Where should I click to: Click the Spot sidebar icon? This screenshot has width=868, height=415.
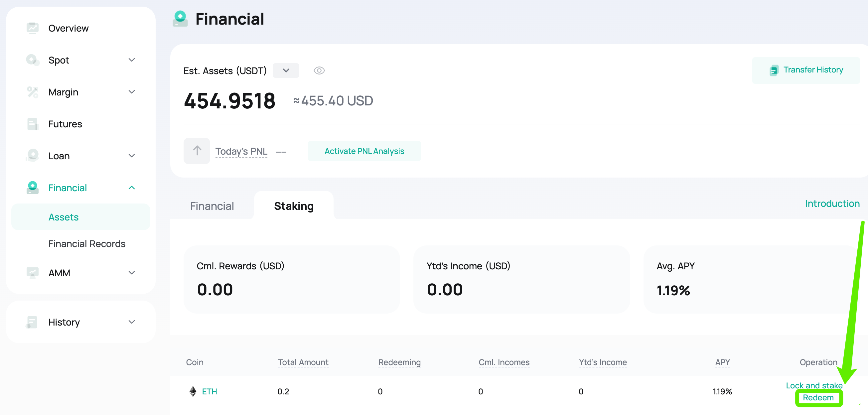coord(32,60)
